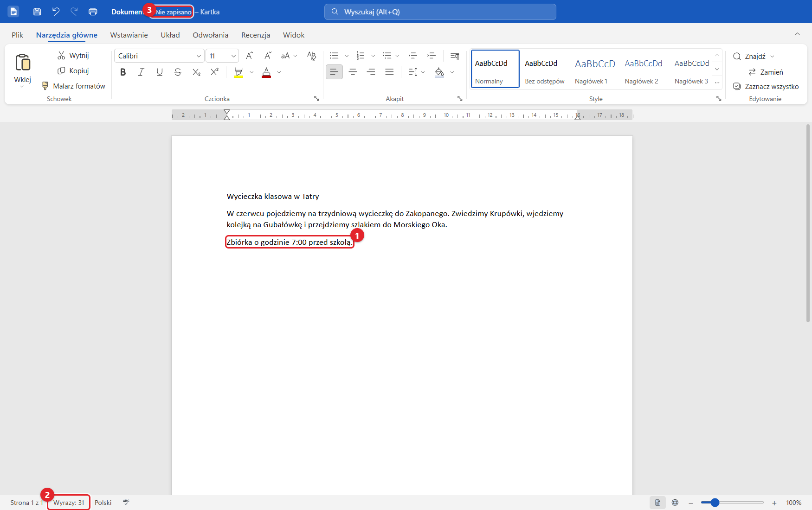Apply the Nagłówek 1 style

point(595,69)
